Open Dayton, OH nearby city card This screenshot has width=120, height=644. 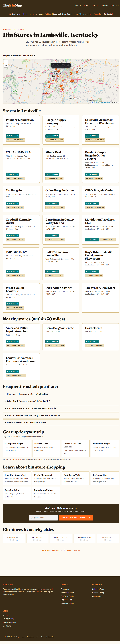click(37, 538)
